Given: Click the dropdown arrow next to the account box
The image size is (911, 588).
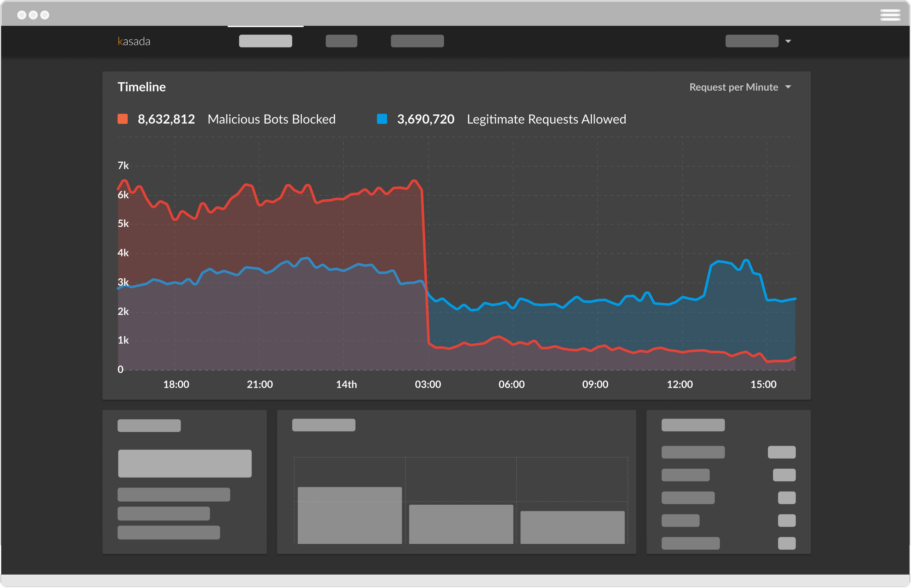Looking at the screenshot, I should point(789,41).
